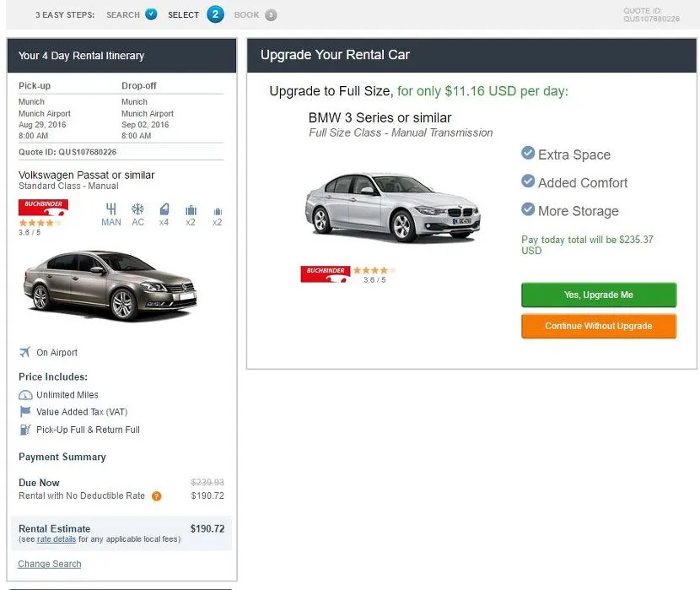Click the small bag x2 icon
The width and height of the screenshot is (700, 590).
point(218,211)
